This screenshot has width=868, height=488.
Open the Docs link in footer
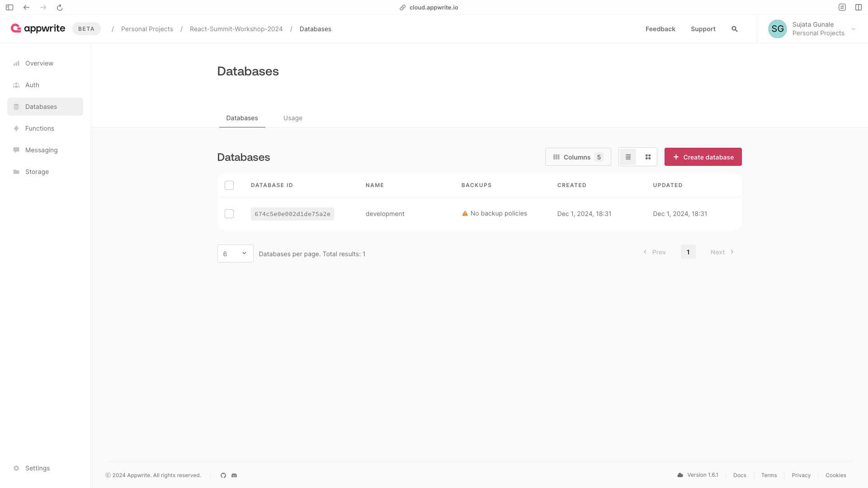coord(740,475)
